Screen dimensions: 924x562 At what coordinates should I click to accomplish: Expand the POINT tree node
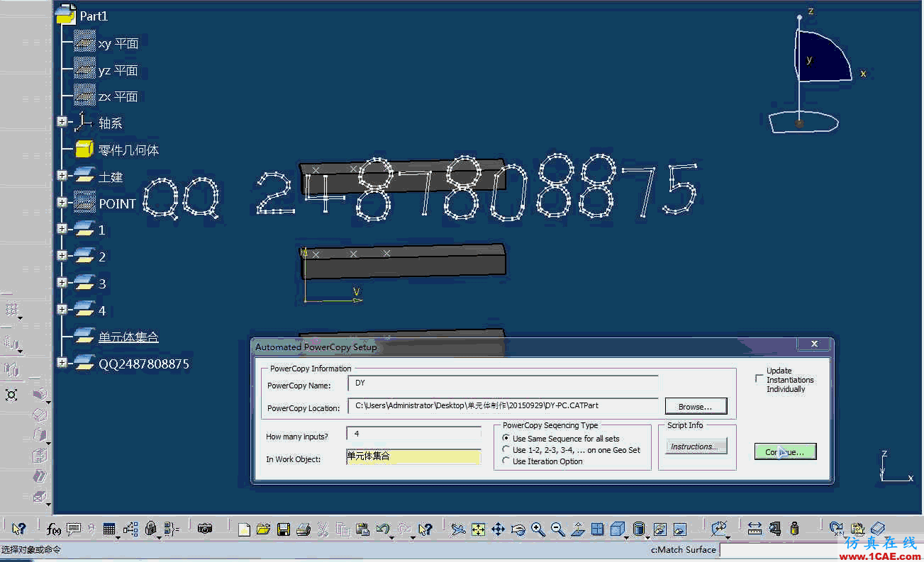click(62, 202)
